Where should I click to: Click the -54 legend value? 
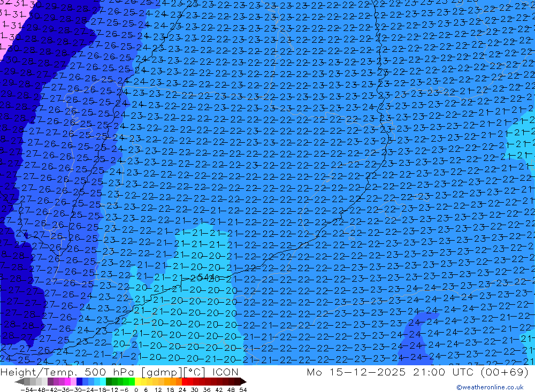(27, 390)
